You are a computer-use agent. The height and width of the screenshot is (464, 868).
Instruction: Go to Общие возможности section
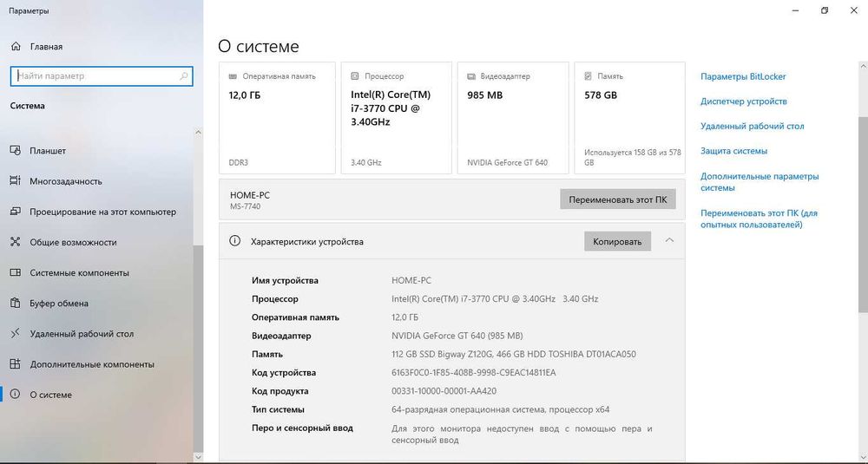pos(97,242)
